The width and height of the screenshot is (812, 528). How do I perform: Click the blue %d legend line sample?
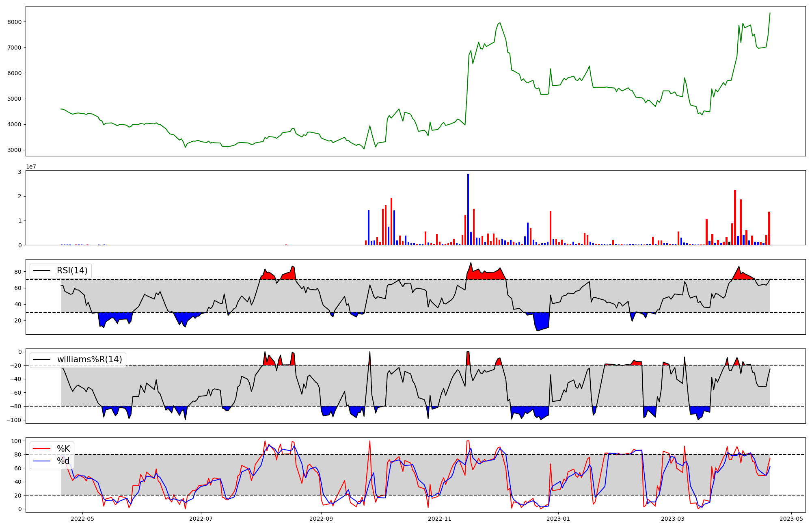[41, 461]
